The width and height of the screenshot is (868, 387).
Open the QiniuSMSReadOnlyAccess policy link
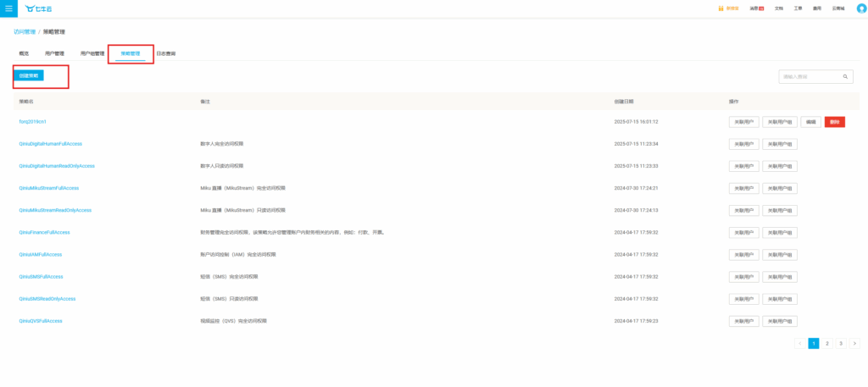point(47,299)
